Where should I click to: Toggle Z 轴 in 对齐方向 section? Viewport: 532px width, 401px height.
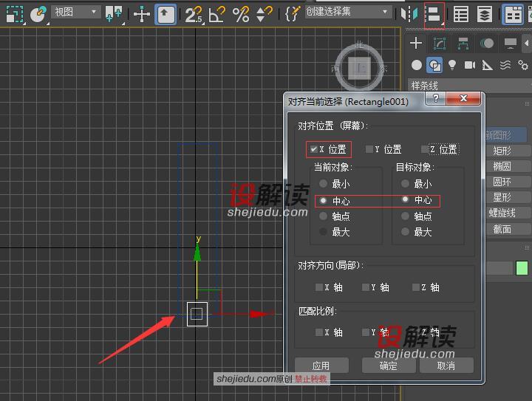point(416,287)
